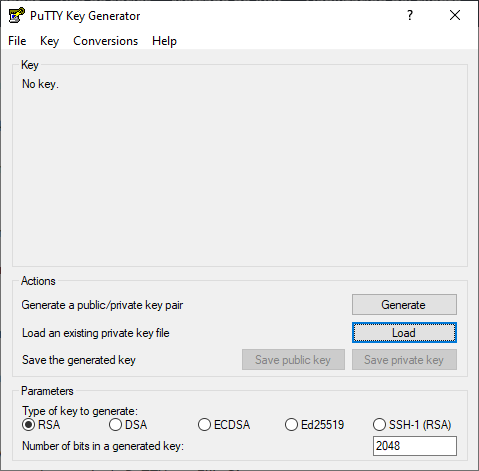Click the 'Number of bits in a generated key' label
Image resolution: width=479 pixels, height=471 pixels.
(103, 446)
